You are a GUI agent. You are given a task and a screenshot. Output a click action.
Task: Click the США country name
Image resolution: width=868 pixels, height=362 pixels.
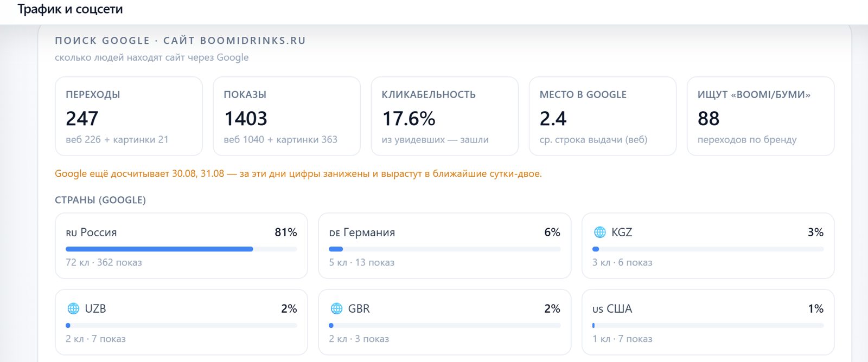pos(620,309)
